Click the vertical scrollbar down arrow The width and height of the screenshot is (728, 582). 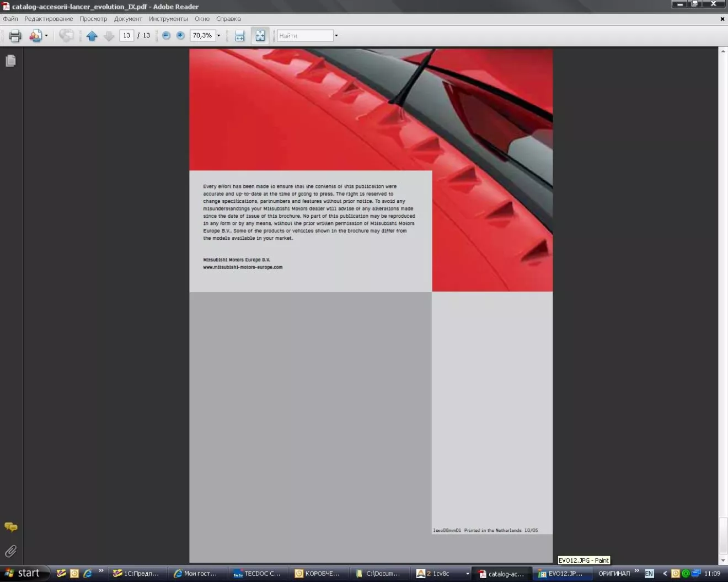(723, 561)
